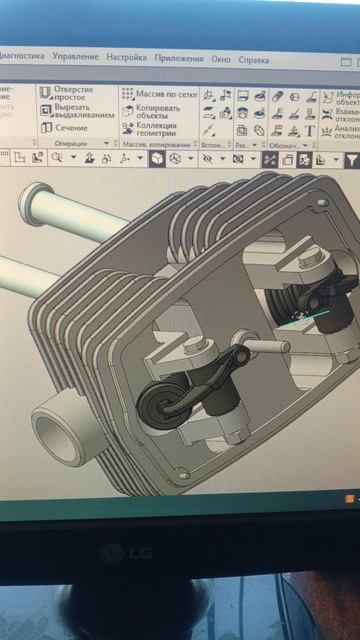The height and width of the screenshot is (640, 360).
Task: Click the selection filter funnel icon
Action: (353, 161)
